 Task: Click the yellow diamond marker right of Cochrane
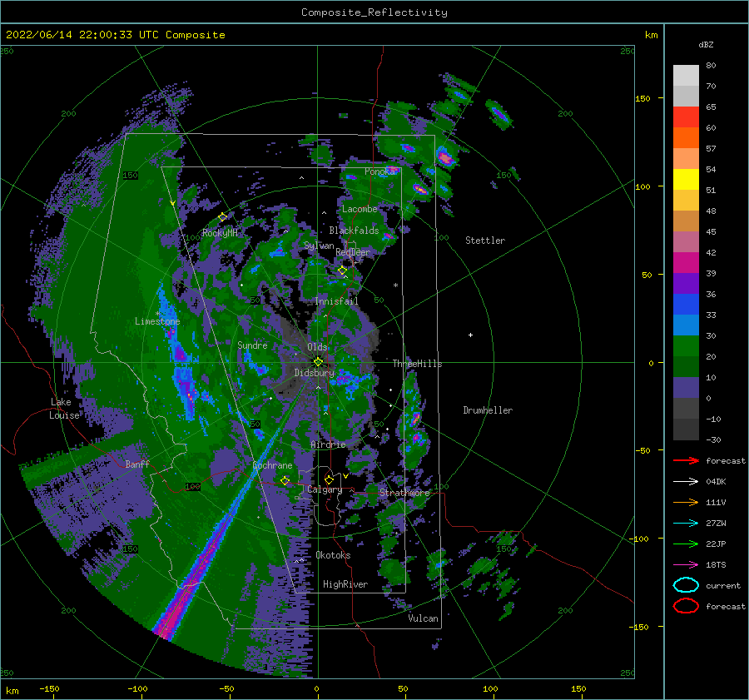coord(285,480)
